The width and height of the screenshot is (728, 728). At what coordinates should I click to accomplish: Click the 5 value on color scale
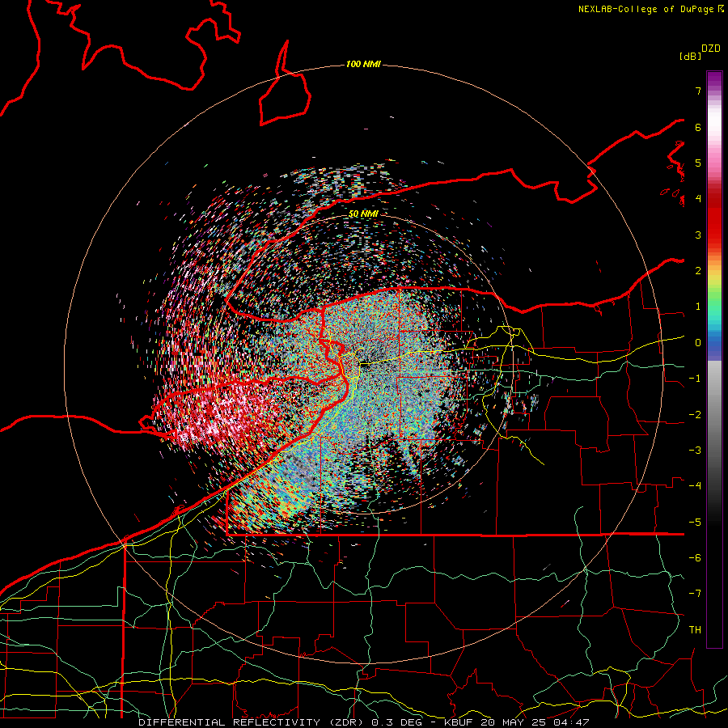698,163
